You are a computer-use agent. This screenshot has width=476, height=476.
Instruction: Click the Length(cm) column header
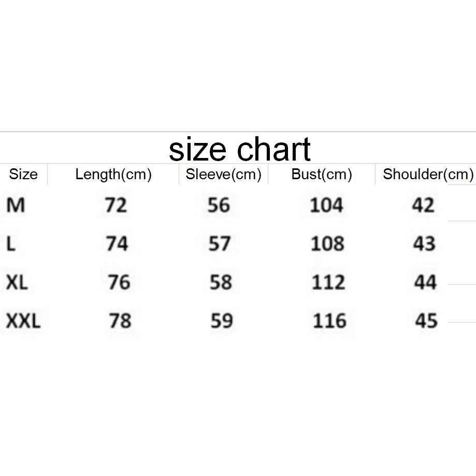point(113,175)
